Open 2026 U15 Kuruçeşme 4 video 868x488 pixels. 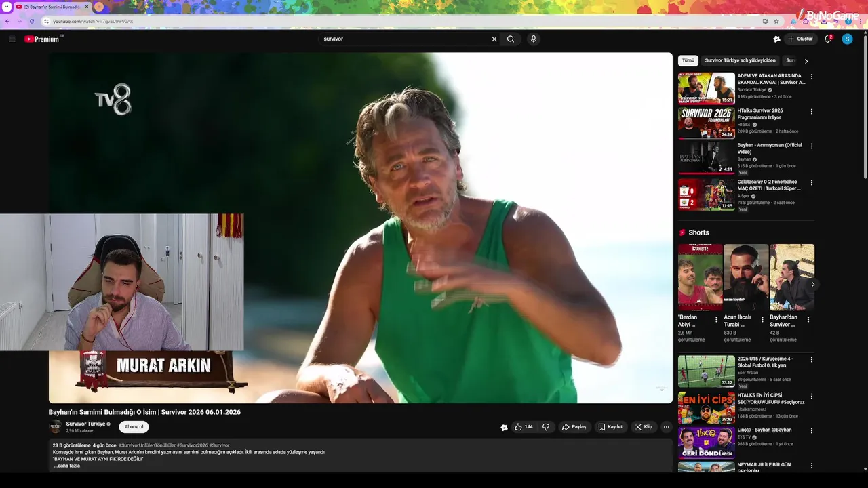pyautogui.click(x=707, y=371)
